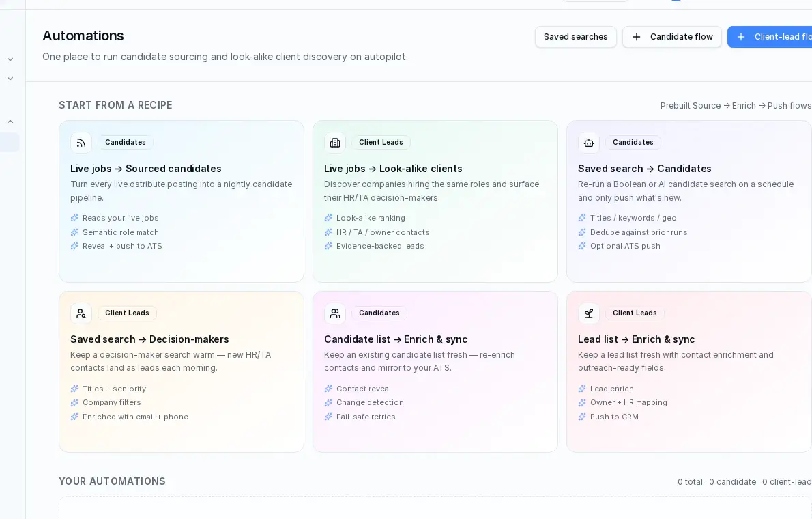Click Client Leads tag on Look-alike clients card

pos(381,143)
